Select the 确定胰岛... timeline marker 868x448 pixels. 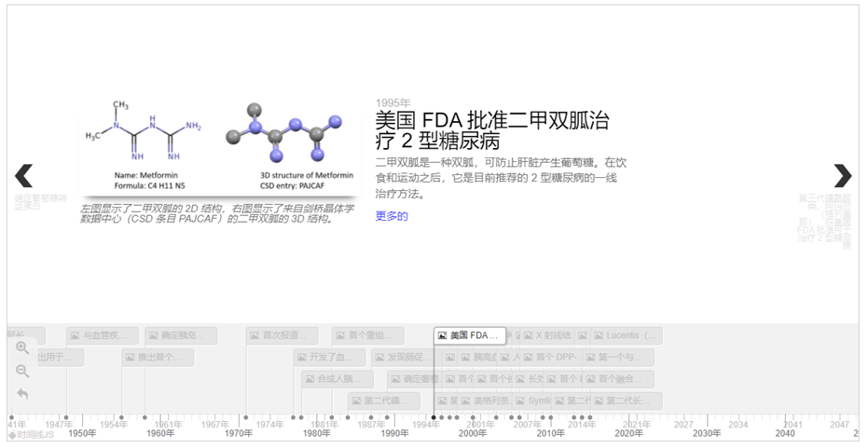[x=181, y=335]
